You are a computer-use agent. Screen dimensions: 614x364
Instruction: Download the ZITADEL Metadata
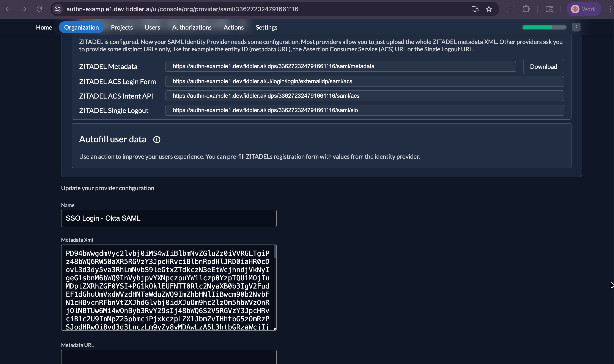coord(543,66)
